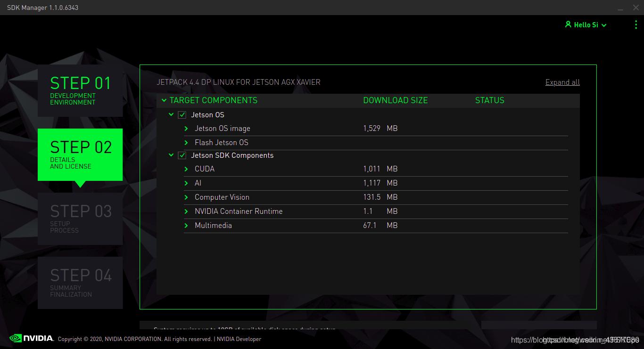Collapse the Jetson OS group chevron
Viewport: 644px width, 349px height.
click(x=171, y=114)
